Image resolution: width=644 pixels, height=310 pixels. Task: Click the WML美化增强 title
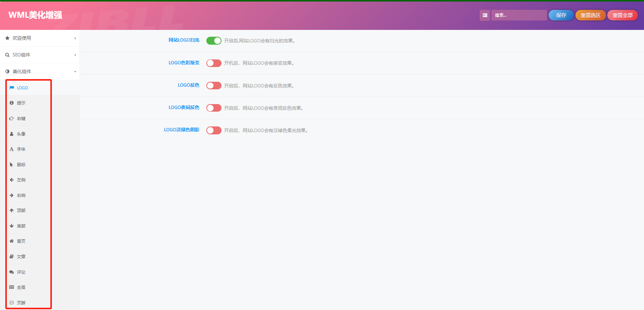(35, 15)
